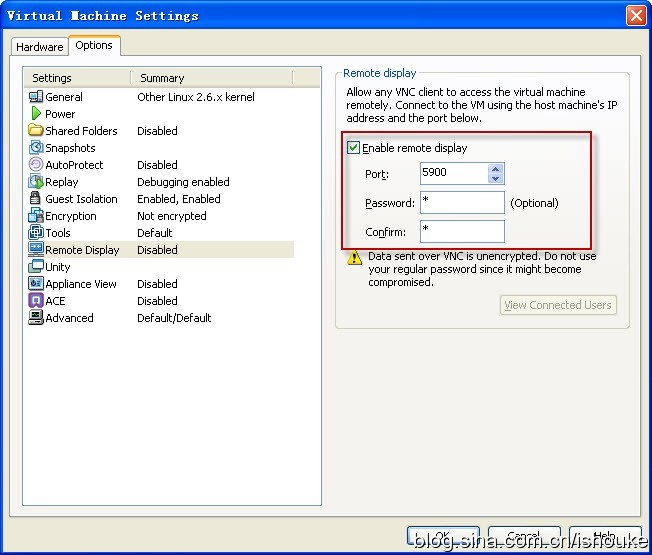Click 'Not encrypted' summary text
652x555 pixels.
pyautogui.click(x=172, y=216)
